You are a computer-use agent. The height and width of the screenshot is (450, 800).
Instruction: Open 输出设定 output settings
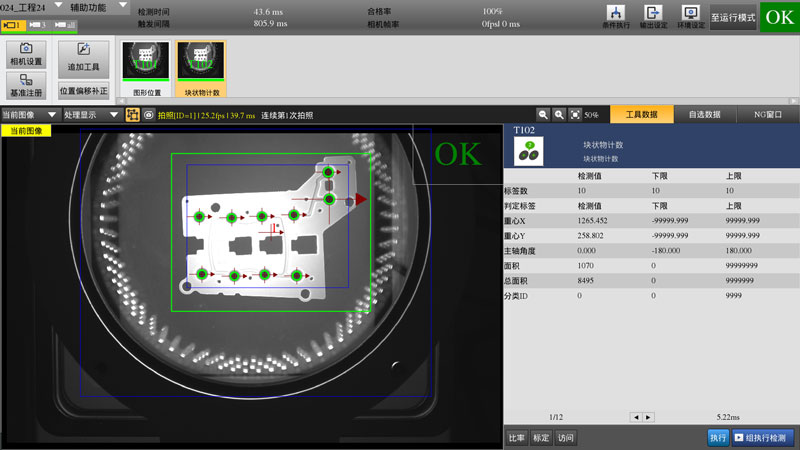pyautogui.click(x=653, y=16)
